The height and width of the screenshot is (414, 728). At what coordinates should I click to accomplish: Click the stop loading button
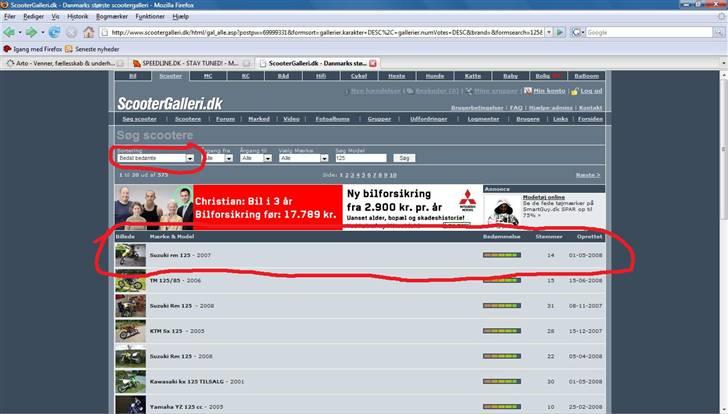coord(71,32)
